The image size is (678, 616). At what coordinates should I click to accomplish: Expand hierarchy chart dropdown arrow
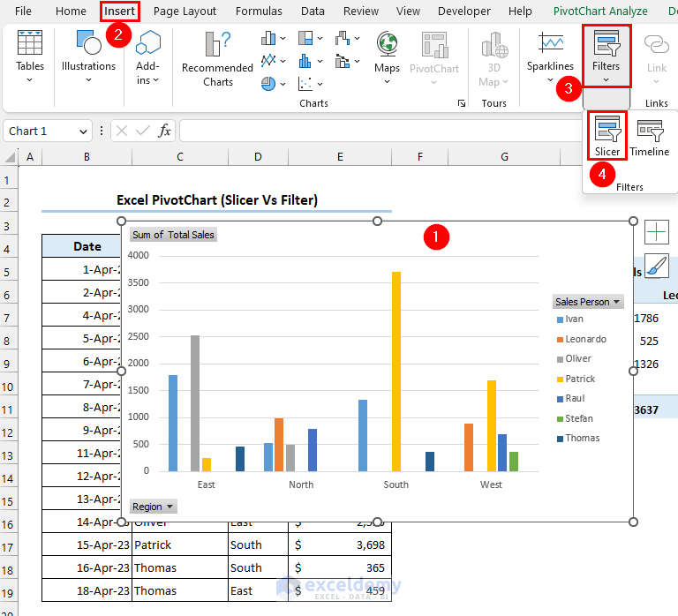point(320,39)
